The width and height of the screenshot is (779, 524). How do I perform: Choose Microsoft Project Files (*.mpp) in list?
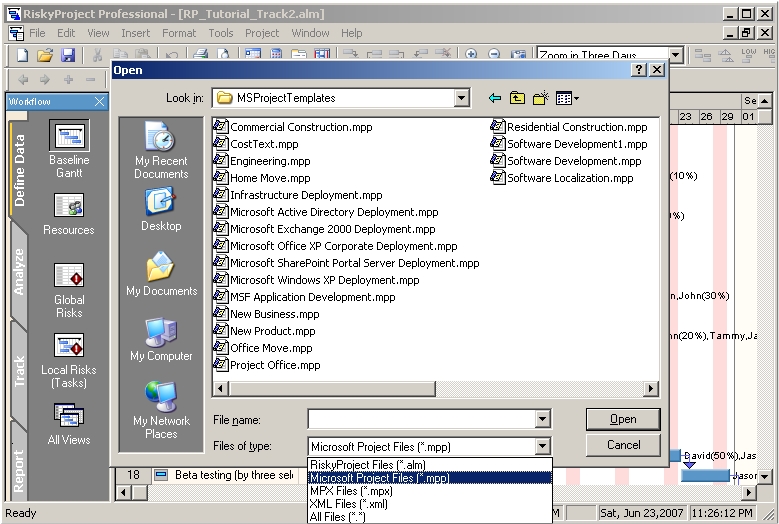pyautogui.click(x=430, y=478)
